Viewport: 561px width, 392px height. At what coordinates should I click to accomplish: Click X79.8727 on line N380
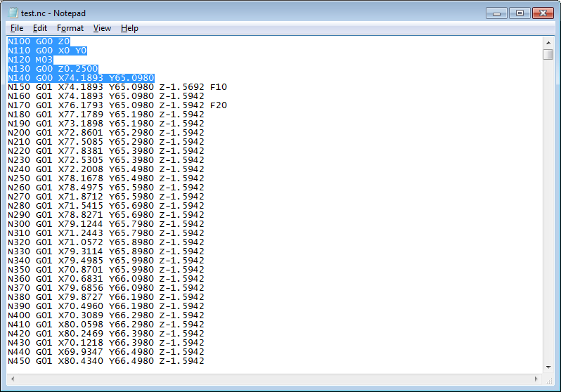coord(81,296)
